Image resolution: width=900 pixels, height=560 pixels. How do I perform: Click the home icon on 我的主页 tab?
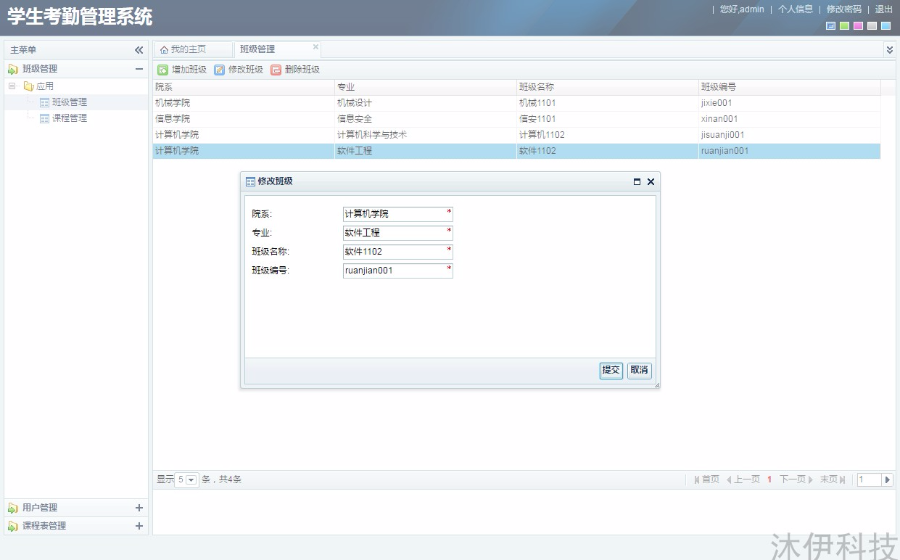[164, 50]
